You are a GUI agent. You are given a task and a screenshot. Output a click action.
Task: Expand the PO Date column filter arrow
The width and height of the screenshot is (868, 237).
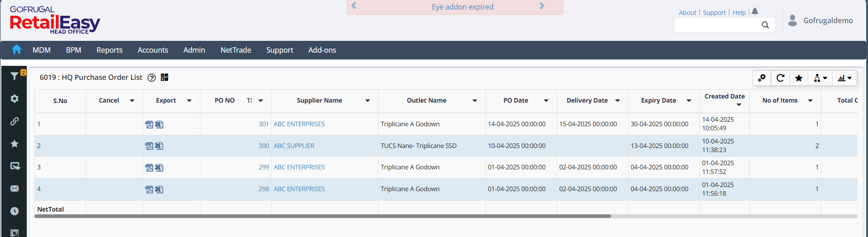coord(546,101)
